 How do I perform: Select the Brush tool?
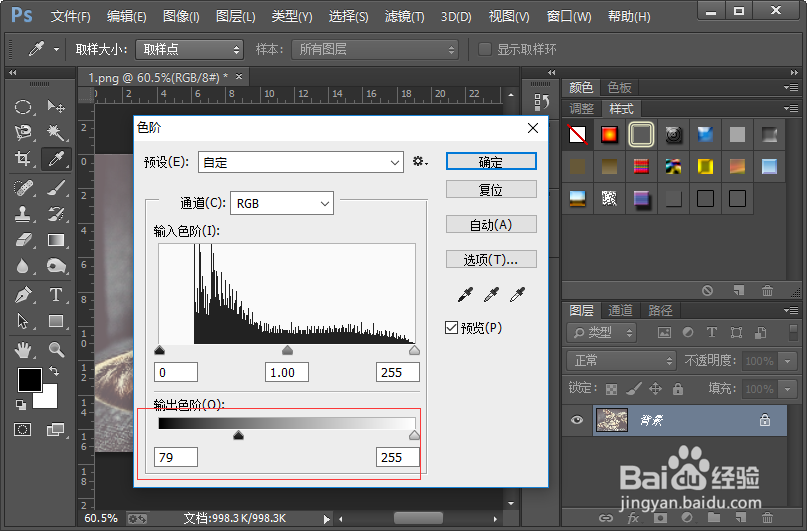pos(56,188)
